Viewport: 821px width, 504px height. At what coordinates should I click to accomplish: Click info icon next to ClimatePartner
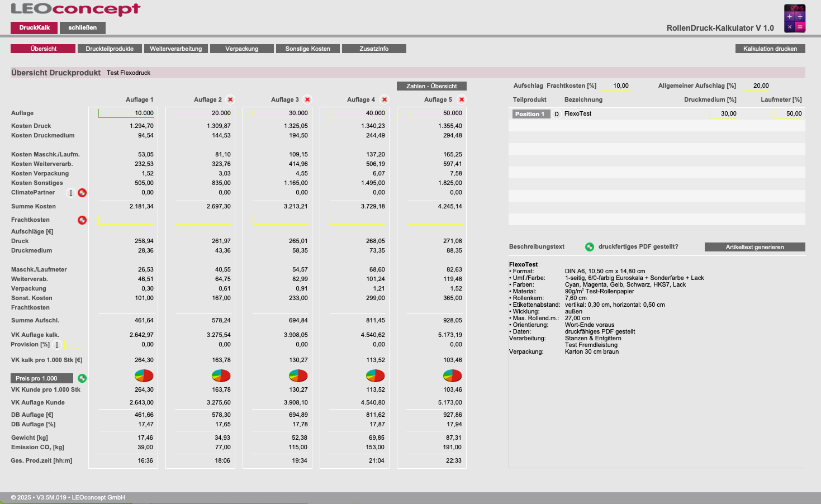70,193
